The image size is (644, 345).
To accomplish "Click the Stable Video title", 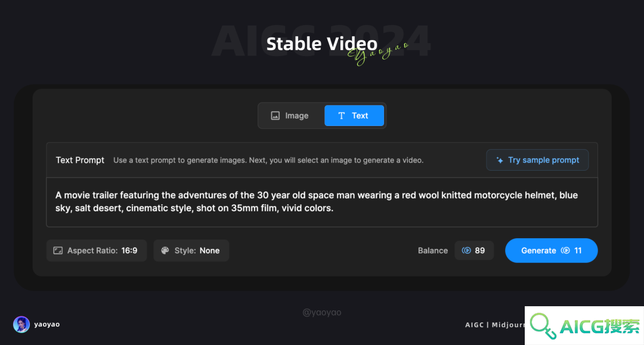I will 321,44.
